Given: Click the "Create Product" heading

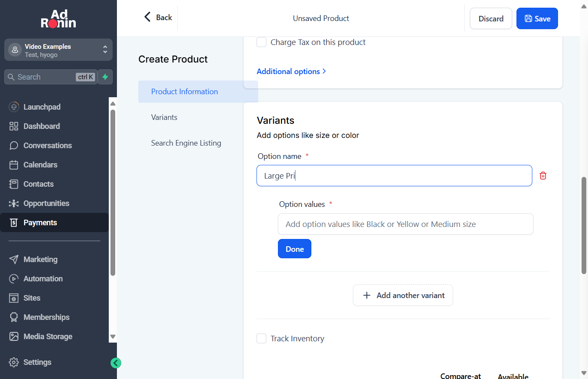Looking at the screenshot, I should [173, 59].
